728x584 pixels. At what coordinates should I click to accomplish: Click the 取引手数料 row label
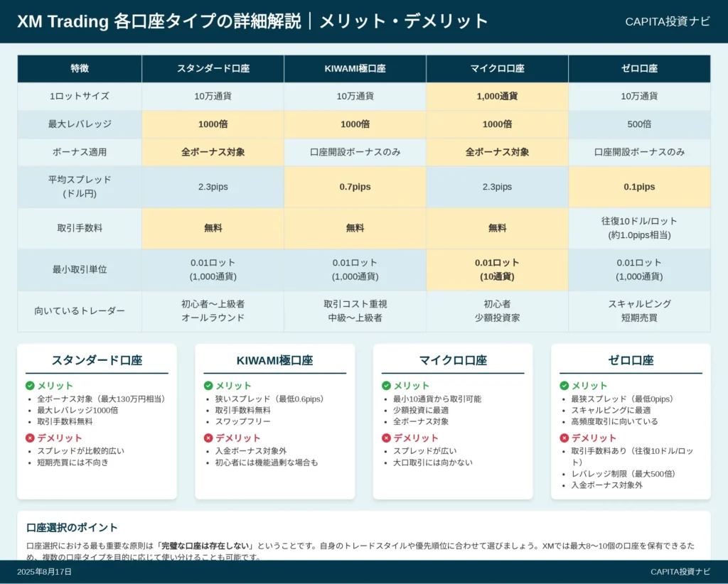coord(80,228)
